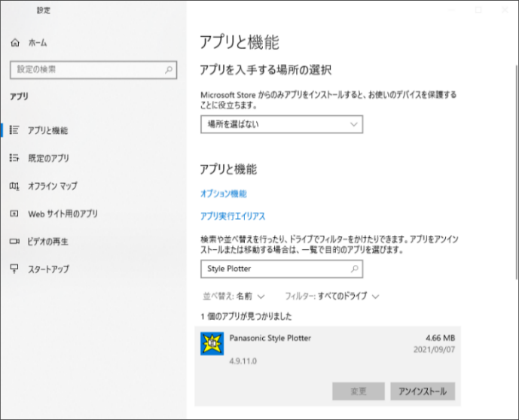Click into the 設定の検索 text field
Screen dimensions: 519x420
click(83, 69)
